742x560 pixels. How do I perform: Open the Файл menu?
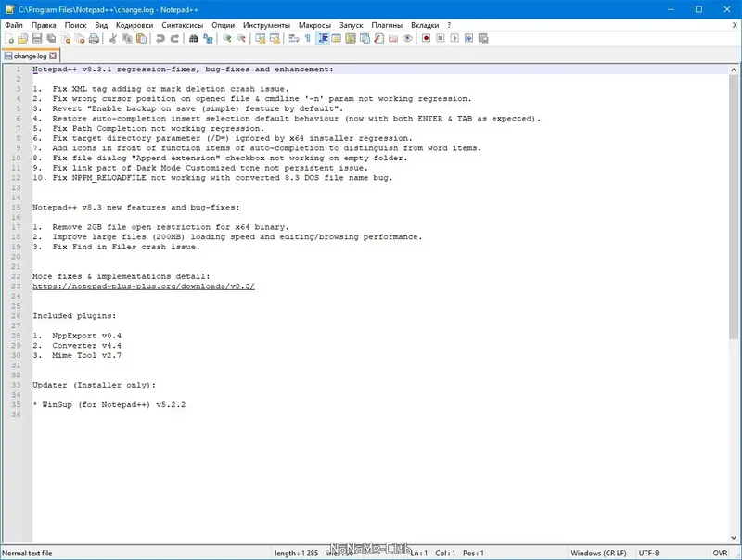[14, 26]
